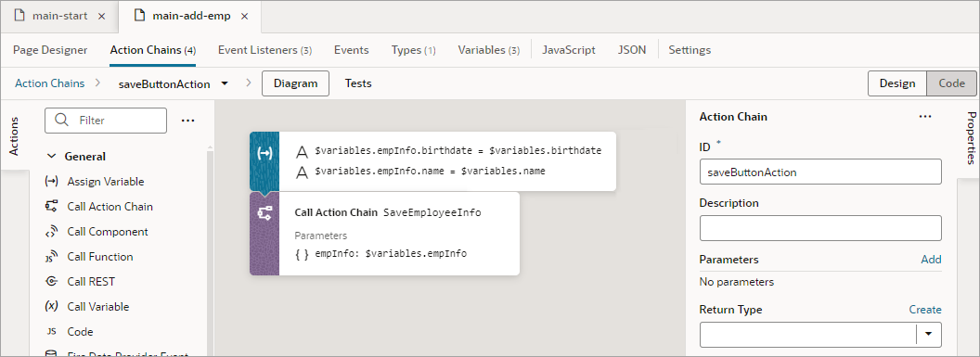Open the Variables tab
980x357 pixels.
[x=489, y=50]
